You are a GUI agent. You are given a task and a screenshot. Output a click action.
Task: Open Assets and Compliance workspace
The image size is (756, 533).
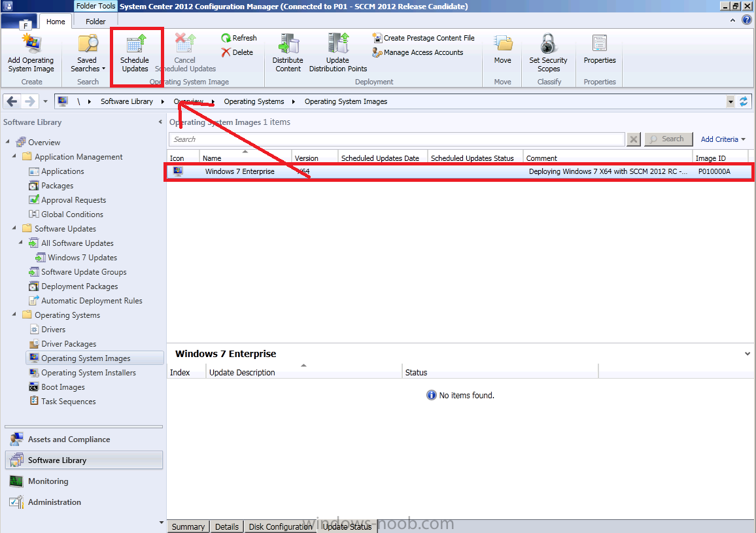tap(84, 439)
